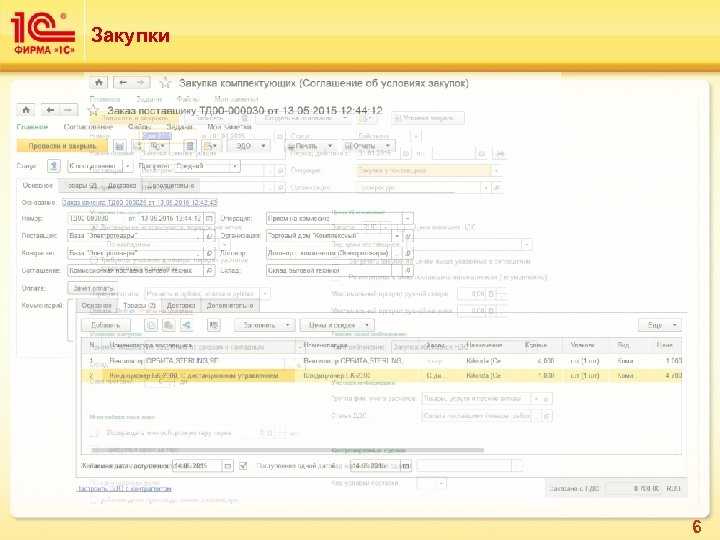720x540 pixels.
Task: Switch to upper Основное tab
Action: point(38,186)
